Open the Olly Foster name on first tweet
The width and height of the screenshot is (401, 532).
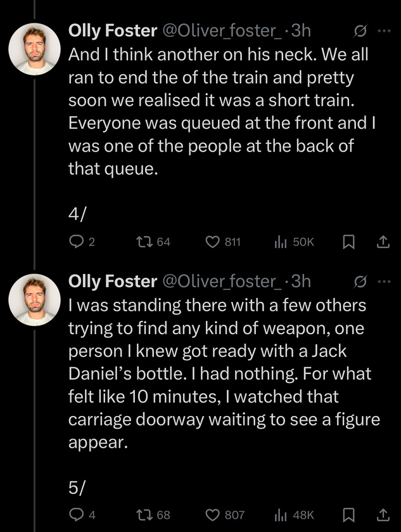(x=112, y=31)
